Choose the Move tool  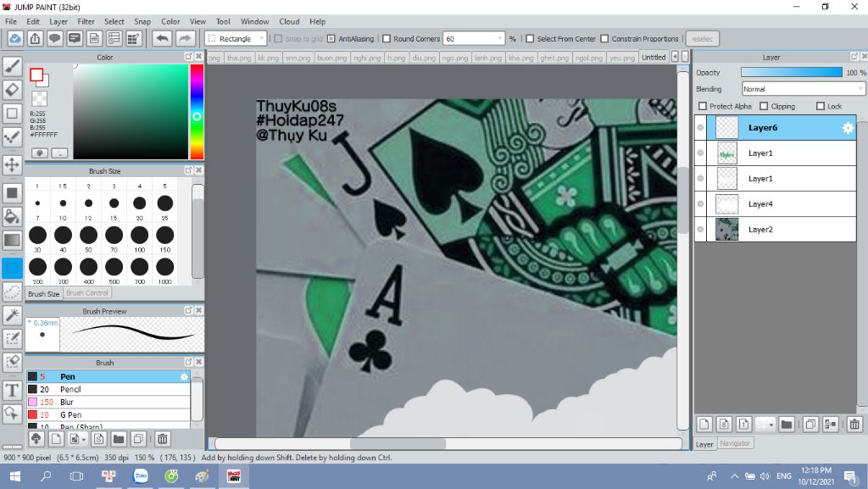click(x=12, y=164)
